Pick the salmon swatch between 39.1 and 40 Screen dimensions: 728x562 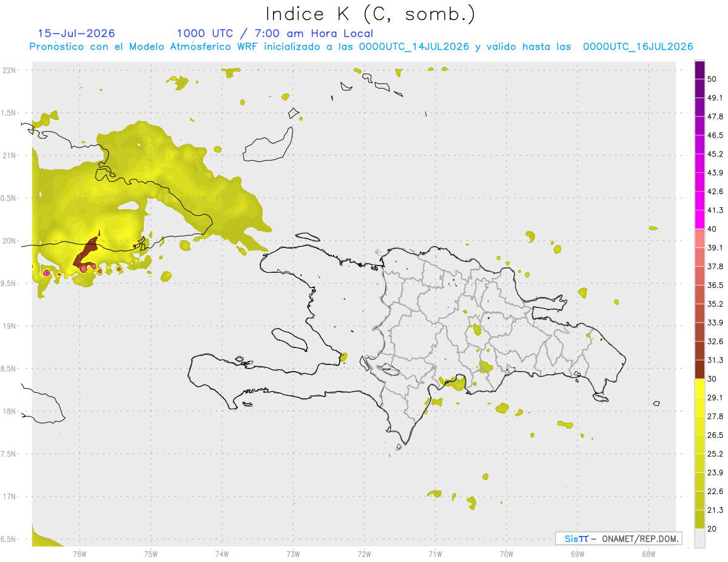click(x=699, y=238)
